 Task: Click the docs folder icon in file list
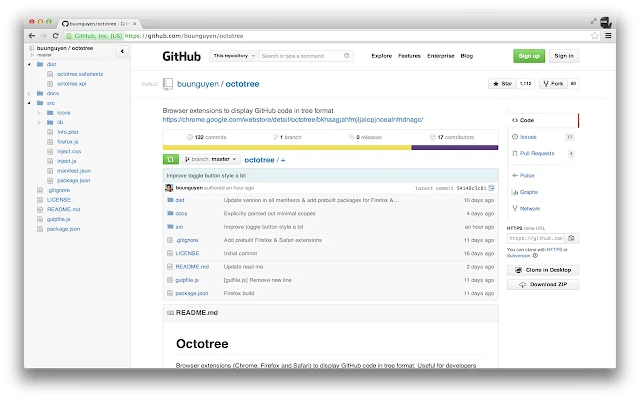[x=170, y=213]
